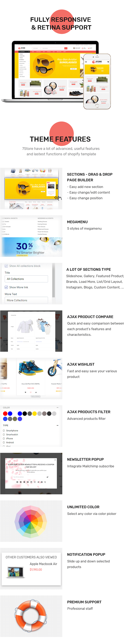124x644 pixels.
Task: Select the yellow color swatch filter
Action: click(x=34, y=414)
